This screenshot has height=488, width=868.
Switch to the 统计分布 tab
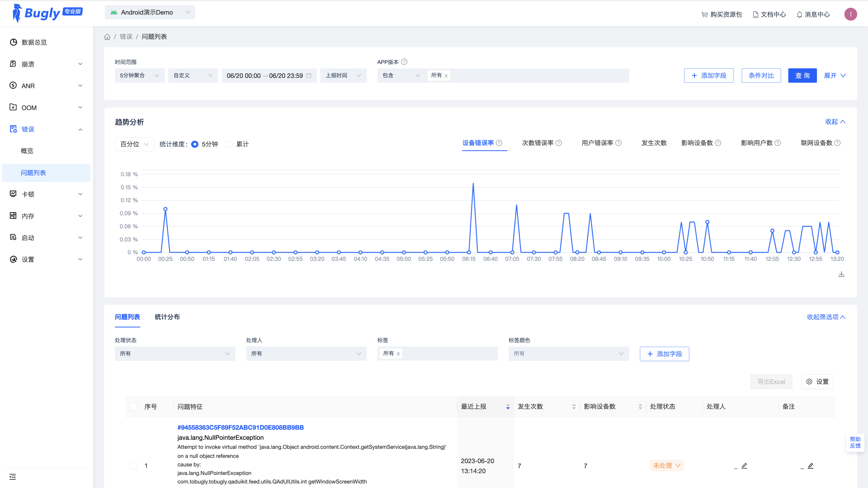coord(167,317)
